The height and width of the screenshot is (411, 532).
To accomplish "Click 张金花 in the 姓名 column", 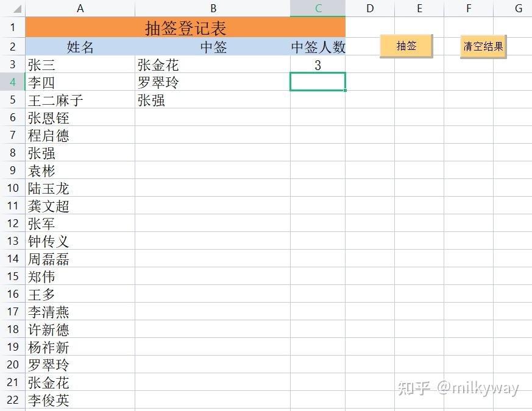I will click(49, 382).
